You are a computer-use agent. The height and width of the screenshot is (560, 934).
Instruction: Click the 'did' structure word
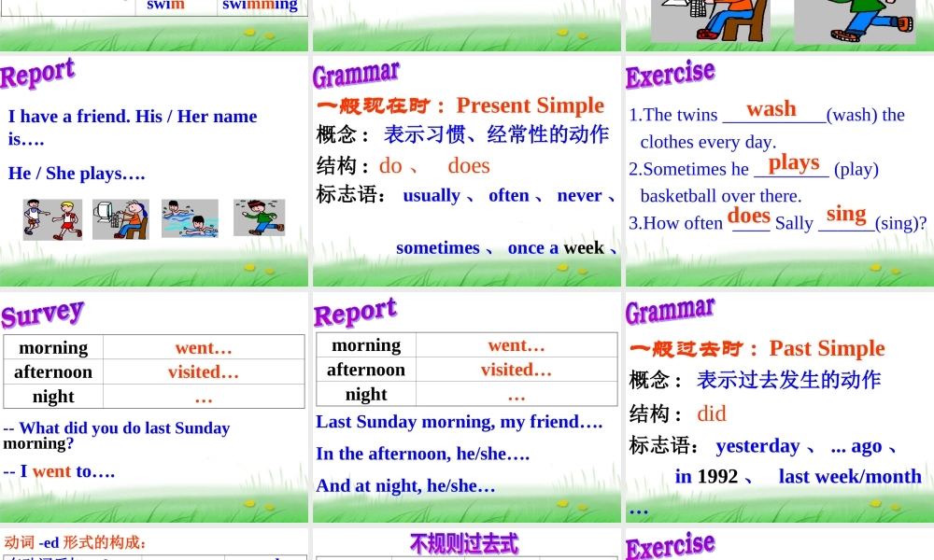711,413
